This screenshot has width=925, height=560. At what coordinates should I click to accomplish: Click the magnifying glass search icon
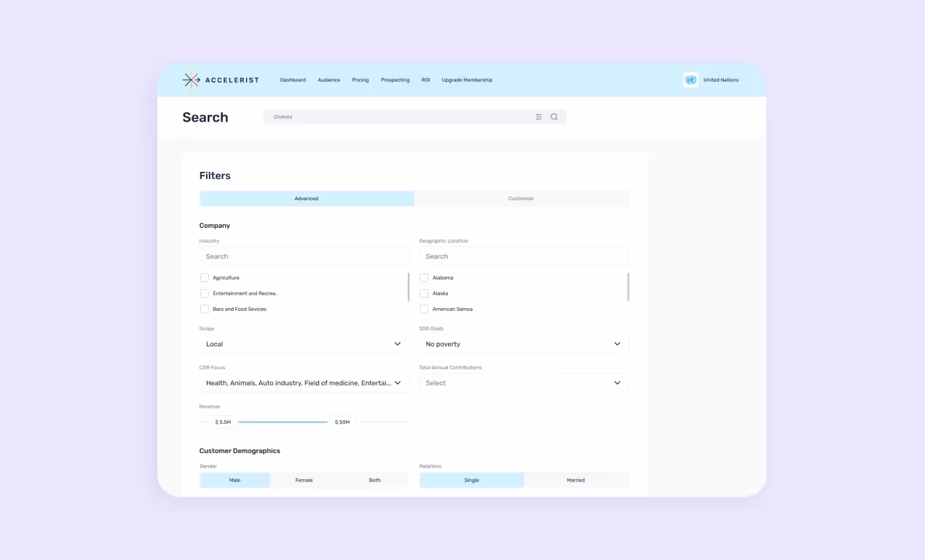pyautogui.click(x=554, y=117)
